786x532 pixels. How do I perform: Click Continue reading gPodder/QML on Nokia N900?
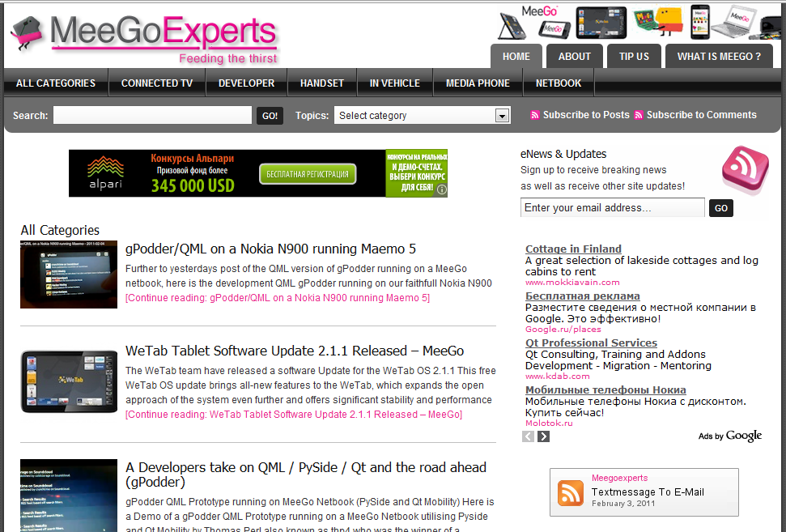pyautogui.click(x=278, y=298)
